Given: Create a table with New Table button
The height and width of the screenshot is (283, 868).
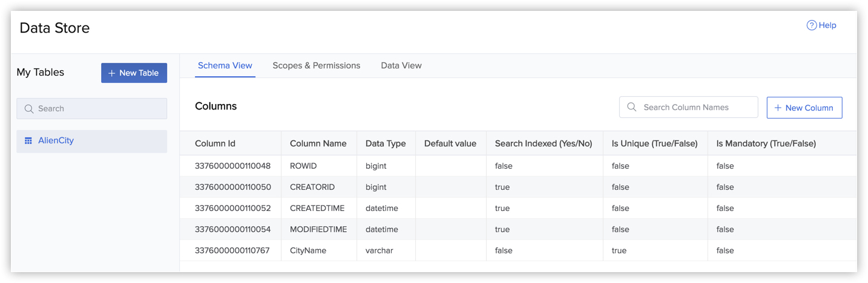Looking at the screenshot, I should [134, 73].
